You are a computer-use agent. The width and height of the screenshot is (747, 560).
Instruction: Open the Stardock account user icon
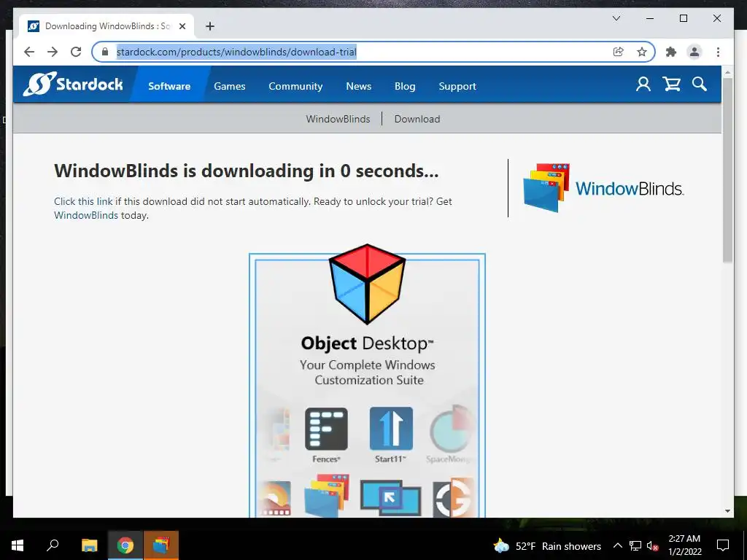click(643, 85)
